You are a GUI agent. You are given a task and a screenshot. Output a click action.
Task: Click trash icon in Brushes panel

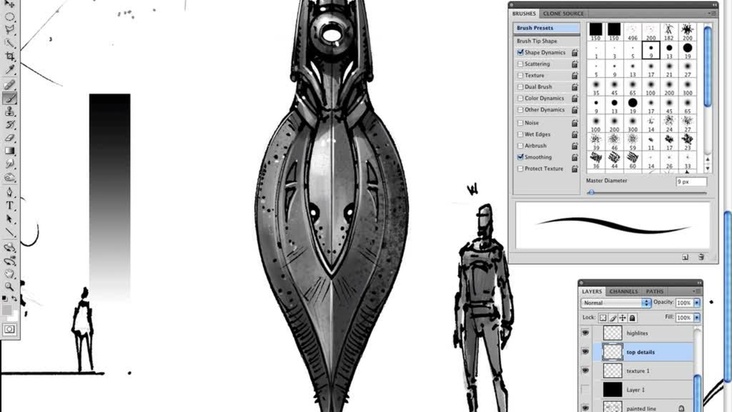tap(701, 257)
